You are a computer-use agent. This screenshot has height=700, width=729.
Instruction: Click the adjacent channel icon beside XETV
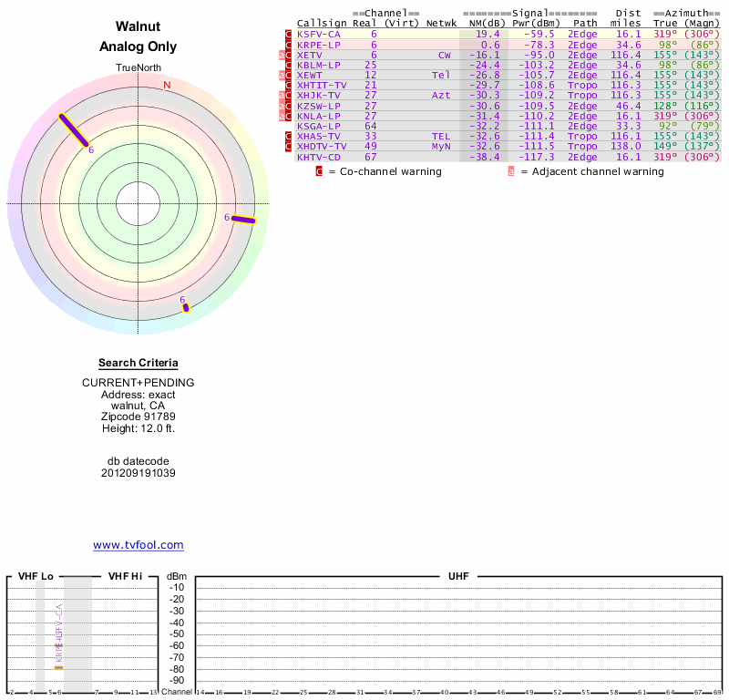[282, 55]
